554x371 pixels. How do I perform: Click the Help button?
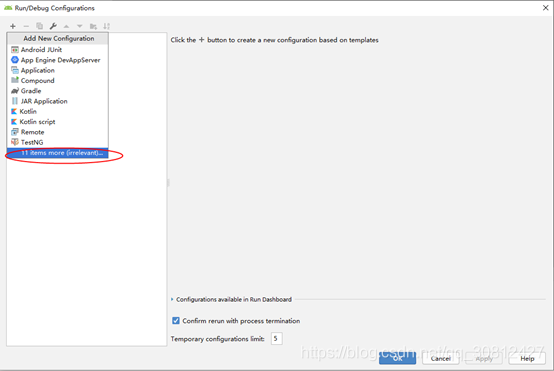click(x=527, y=358)
